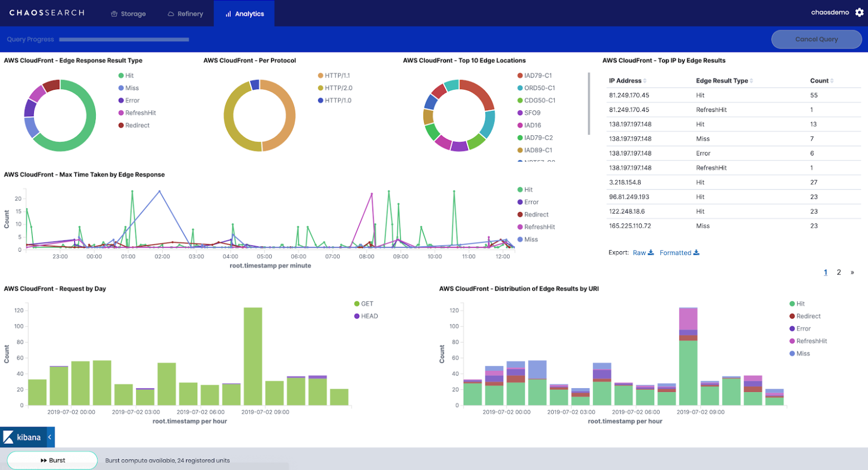This screenshot has height=470, width=868.
Task: Click the tallest stacked bar in Distribution by URI chart
Action: click(x=688, y=356)
